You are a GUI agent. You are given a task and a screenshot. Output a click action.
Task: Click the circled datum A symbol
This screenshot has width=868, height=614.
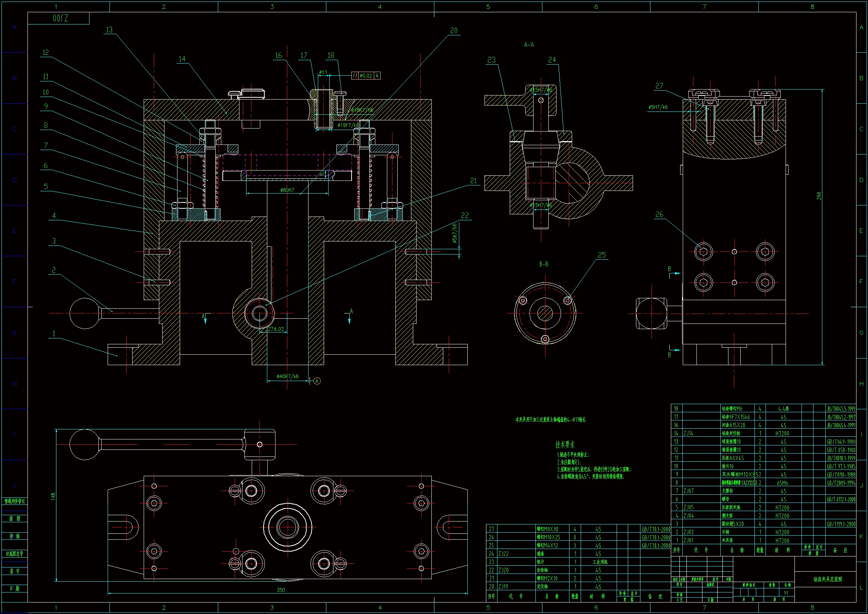[x=317, y=381]
